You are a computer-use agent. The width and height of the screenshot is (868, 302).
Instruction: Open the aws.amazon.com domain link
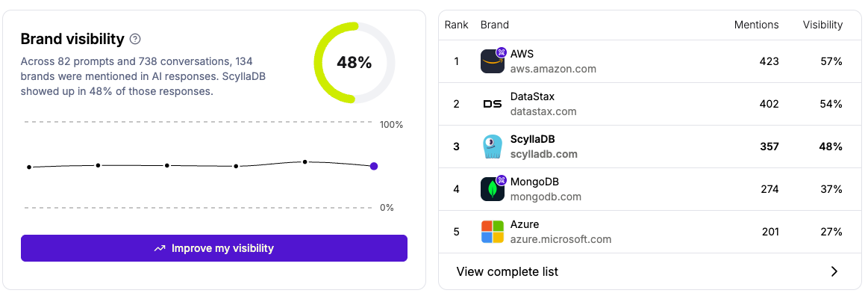[553, 69]
